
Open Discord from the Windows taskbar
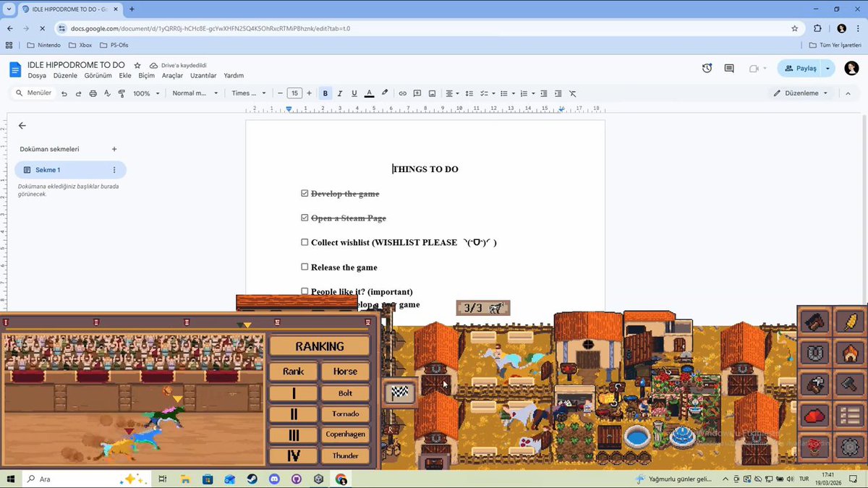[x=274, y=479]
